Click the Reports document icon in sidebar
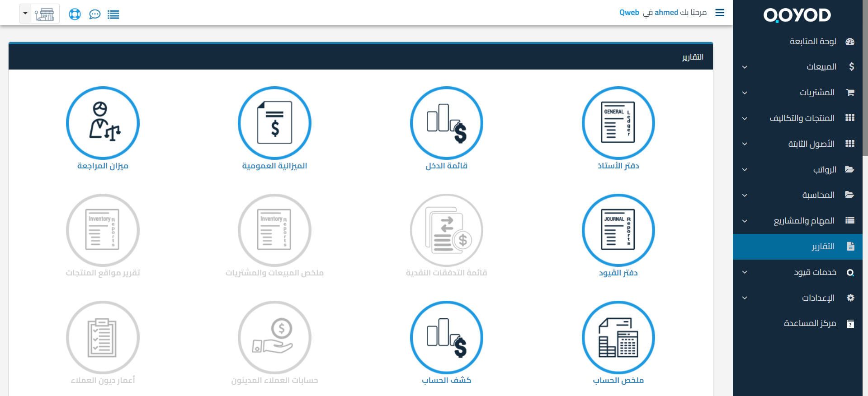Viewport: 868px width, 396px height. 850,247
